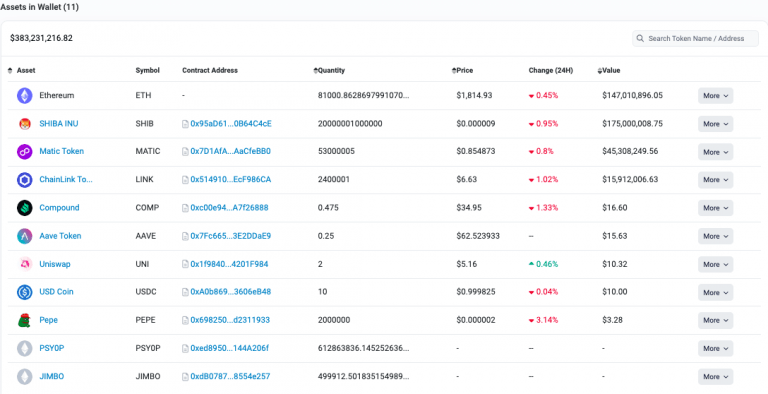The width and height of the screenshot is (768, 394).
Task: Click the contract file icon beside SHIB address
Action: pyautogui.click(x=185, y=124)
